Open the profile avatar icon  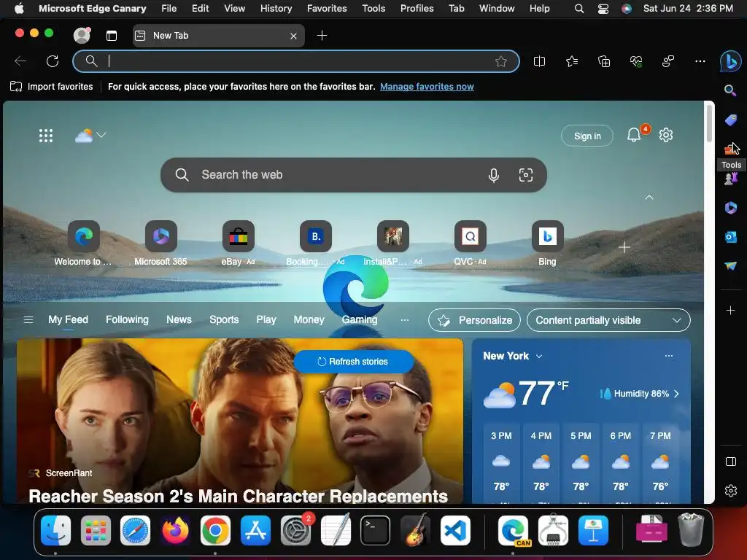(x=82, y=35)
